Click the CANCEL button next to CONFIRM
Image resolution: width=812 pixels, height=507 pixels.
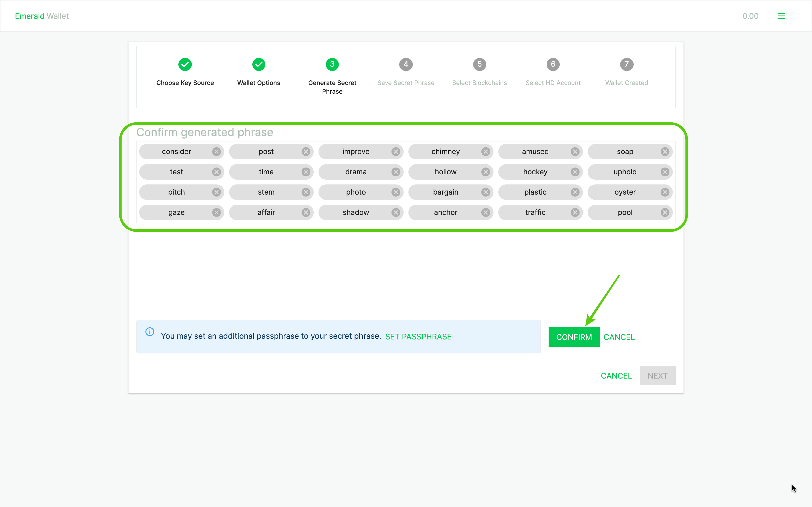tap(619, 337)
